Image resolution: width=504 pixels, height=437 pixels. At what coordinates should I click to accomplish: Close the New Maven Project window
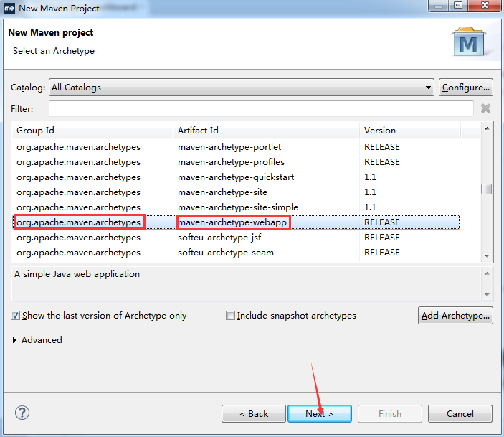(x=485, y=6)
